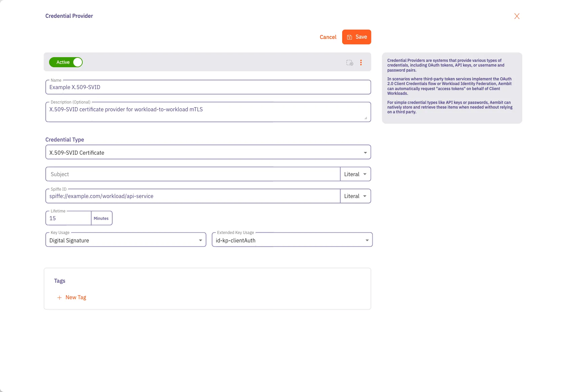Click the plus icon by New Tag
Screen dimensions: 566x392
click(x=59, y=298)
